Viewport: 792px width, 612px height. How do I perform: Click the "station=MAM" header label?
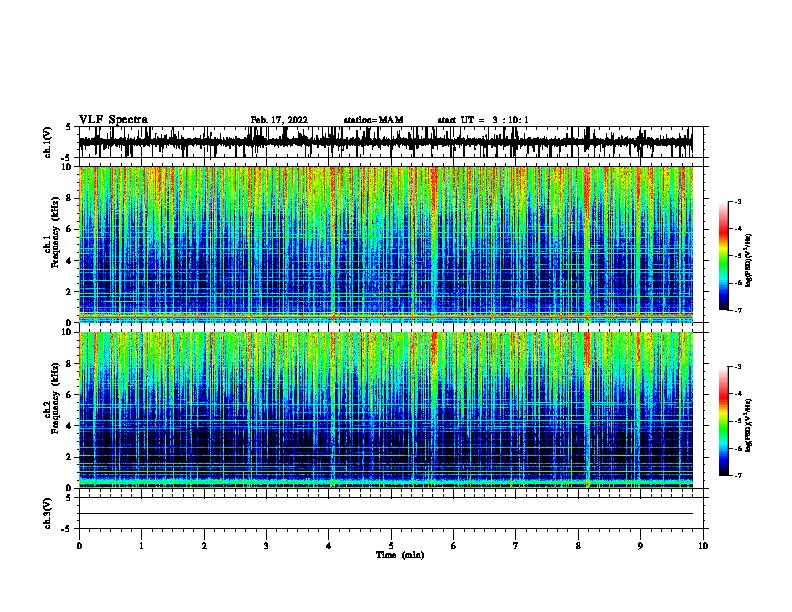click(373, 120)
